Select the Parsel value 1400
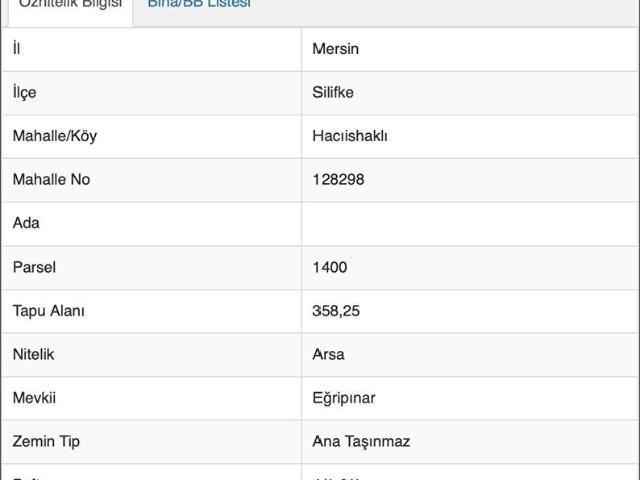The height and width of the screenshot is (480, 640). (x=330, y=267)
